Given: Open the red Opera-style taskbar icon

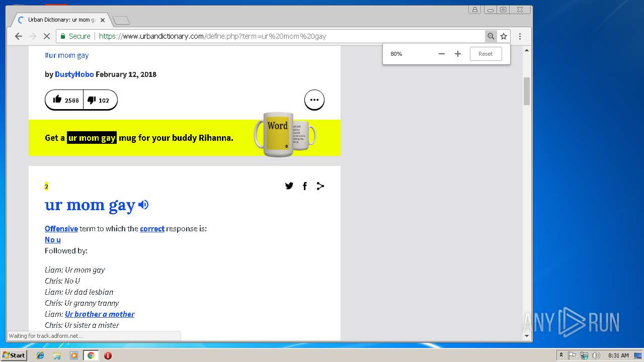Looking at the screenshot, I should coord(108,355).
